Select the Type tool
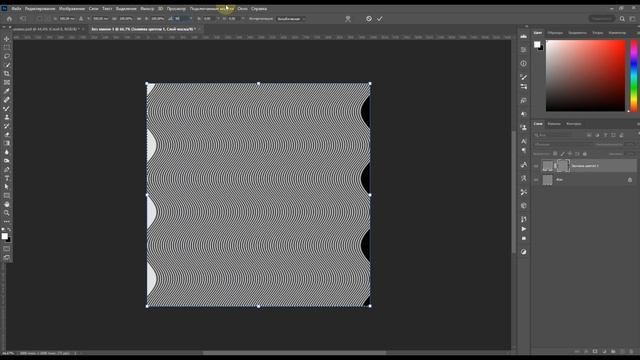Screen dimensions: 640x360 pos(7,178)
